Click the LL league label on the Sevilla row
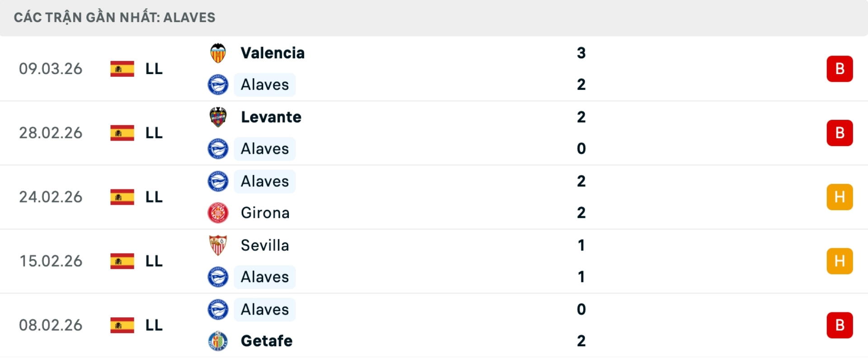The height and width of the screenshot is (358, 868). point(153,261)
